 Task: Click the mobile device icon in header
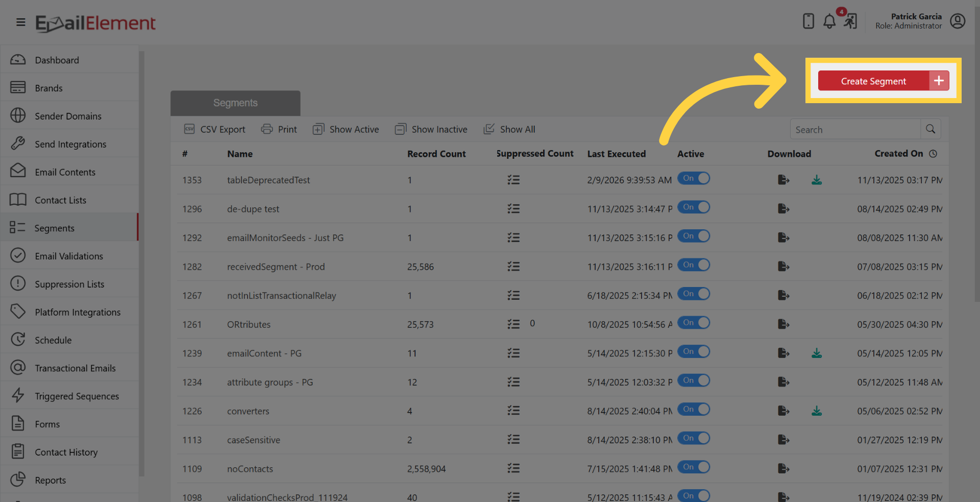808,21
